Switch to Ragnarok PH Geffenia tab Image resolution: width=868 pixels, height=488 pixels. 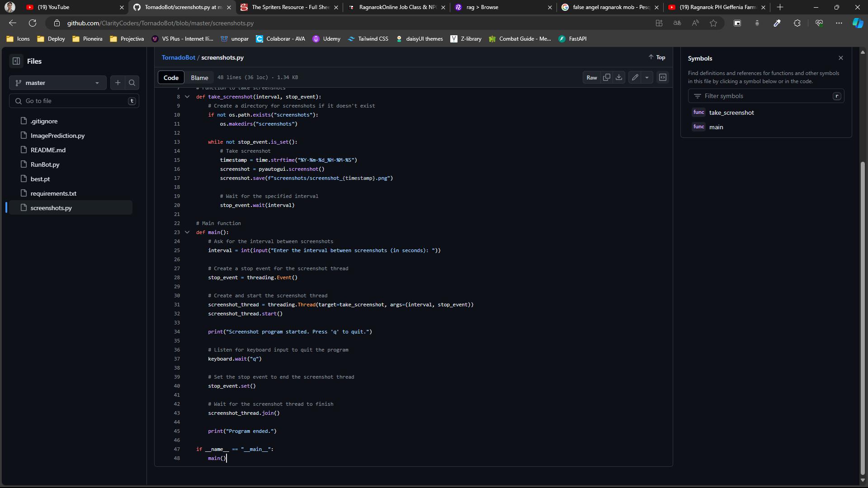(x=717, y=7)
